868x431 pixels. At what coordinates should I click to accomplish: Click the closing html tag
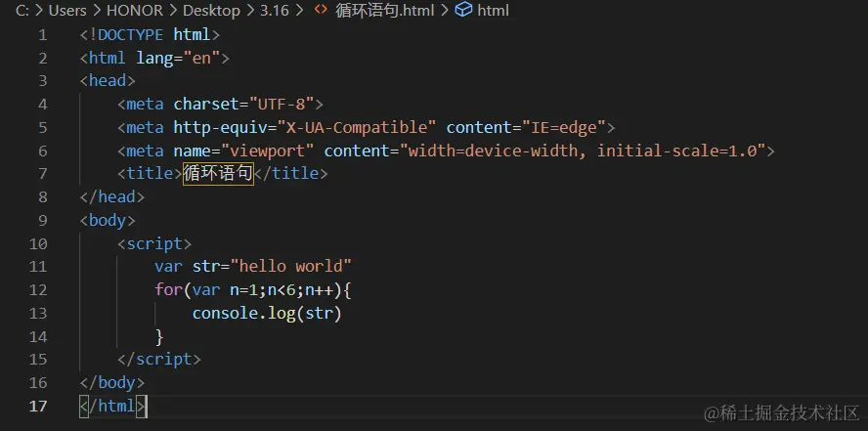(113, 407)
